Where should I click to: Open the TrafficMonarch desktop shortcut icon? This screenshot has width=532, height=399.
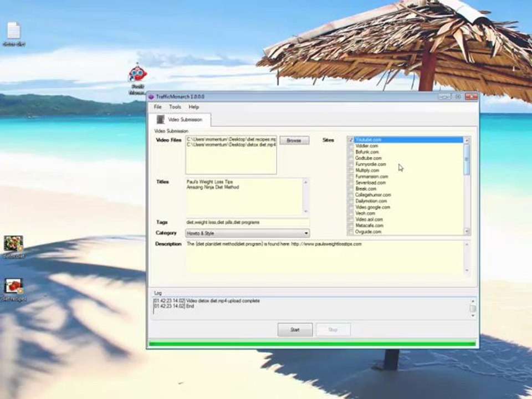(137, 74)
